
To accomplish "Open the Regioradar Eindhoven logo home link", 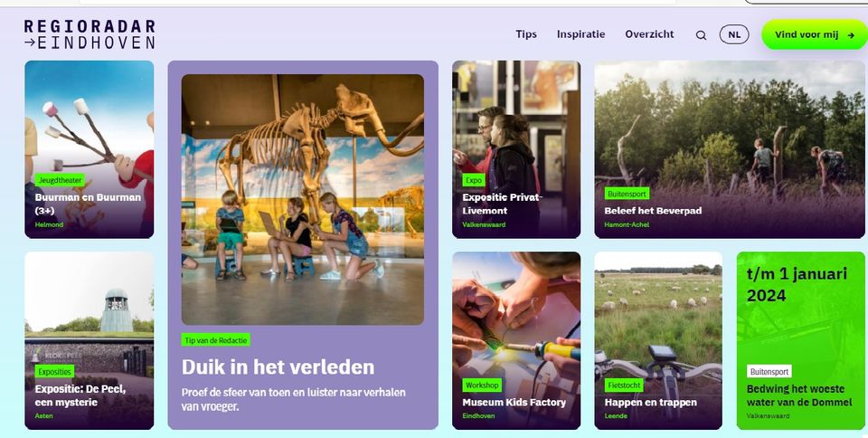I will pyautogui.click(x=90, y=34).
